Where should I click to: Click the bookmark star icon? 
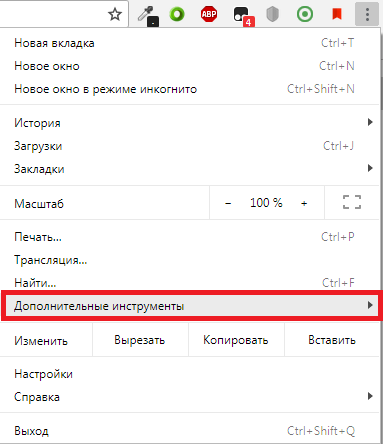click(115, 14)
